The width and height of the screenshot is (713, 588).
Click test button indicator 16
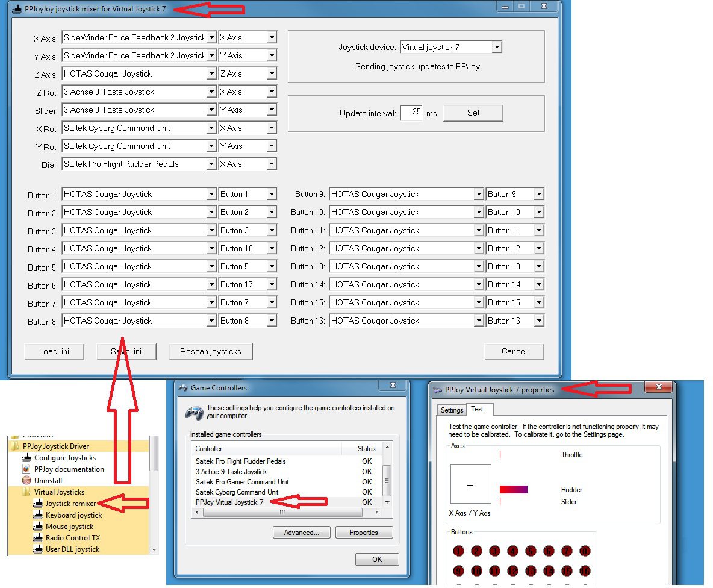coord(585,571)
